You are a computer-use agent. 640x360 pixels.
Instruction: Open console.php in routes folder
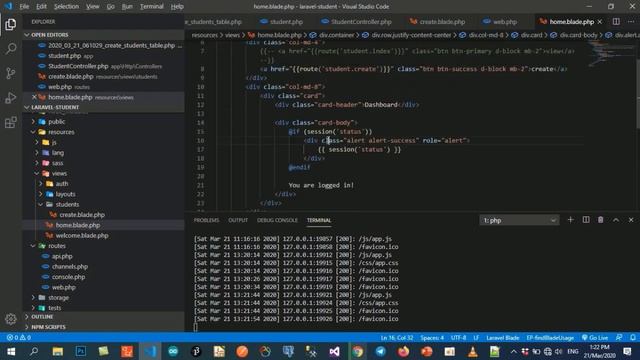click(x=68, y=277)
